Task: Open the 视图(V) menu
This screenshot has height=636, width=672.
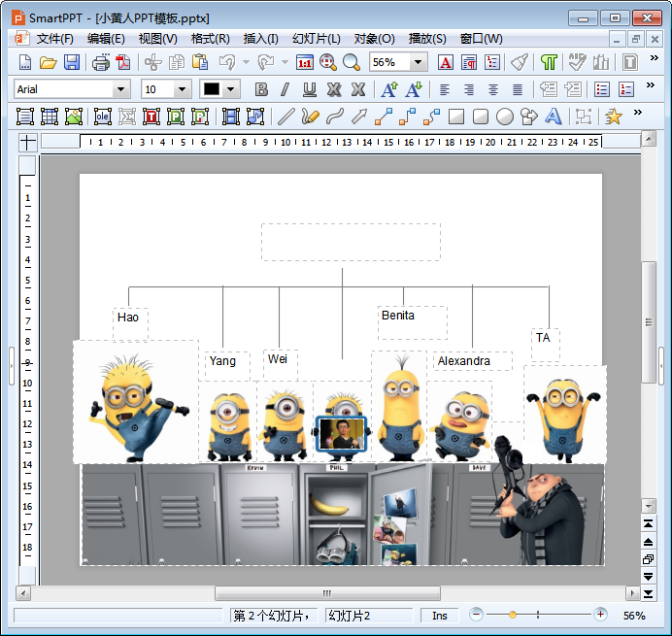Action: pyautogui.click(x=157, y=39)
